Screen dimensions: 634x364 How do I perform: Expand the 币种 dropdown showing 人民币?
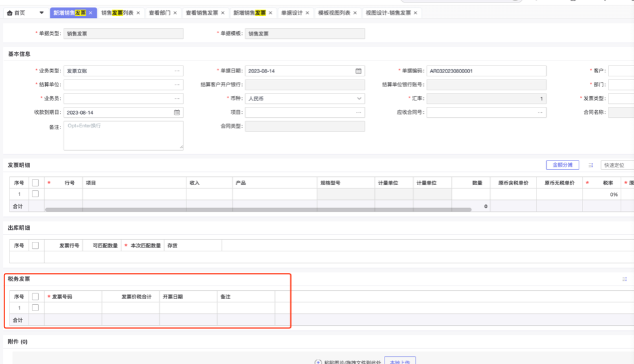pyautogui.click(x=358, y=99)
